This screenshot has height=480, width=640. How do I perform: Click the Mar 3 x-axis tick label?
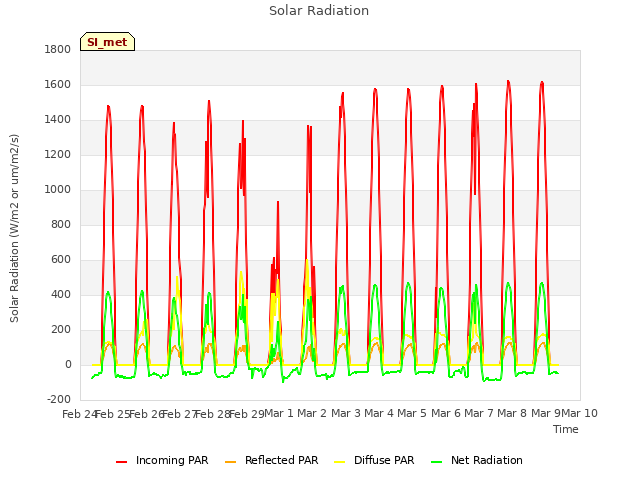point(346,413)
